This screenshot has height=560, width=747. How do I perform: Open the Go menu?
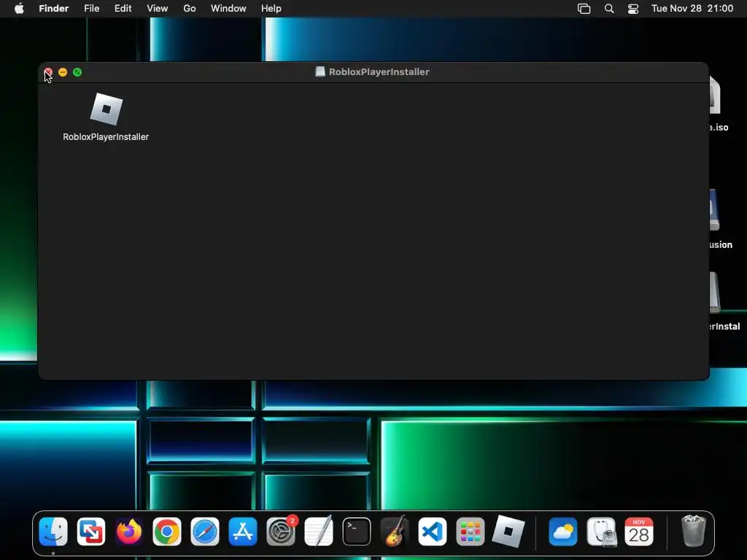tap(190, 9)
